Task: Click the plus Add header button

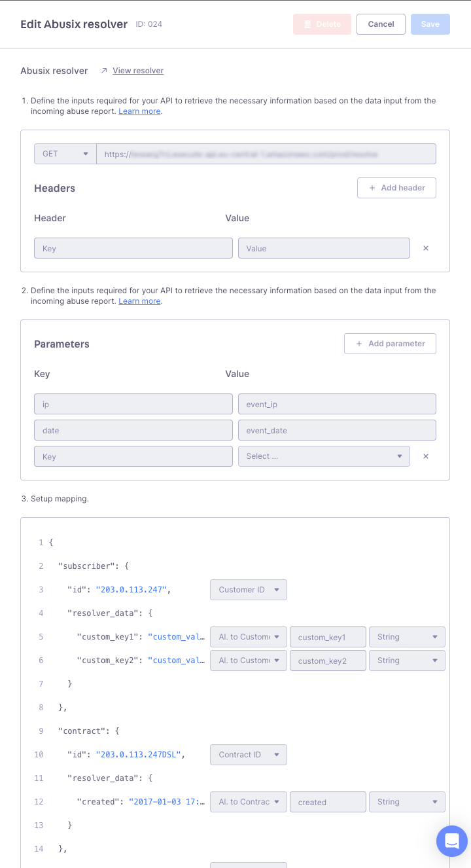Action: point(396,188)
